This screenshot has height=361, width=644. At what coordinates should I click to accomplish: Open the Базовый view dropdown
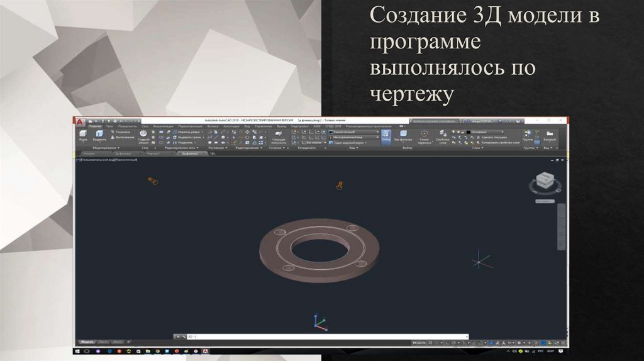pyautogui.click(x=550, y=136)
